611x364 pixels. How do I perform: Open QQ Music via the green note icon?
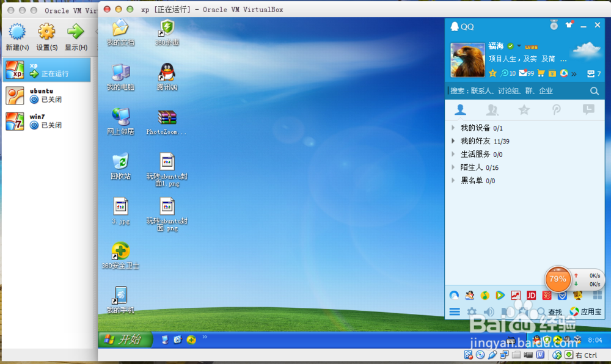pos(484,294)
